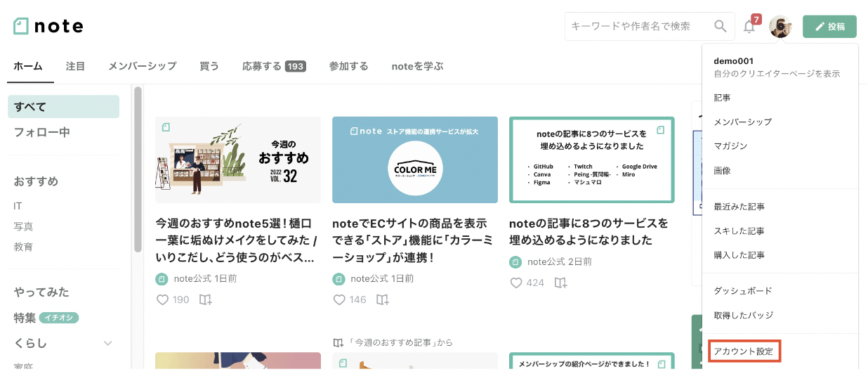This screenshot has width=868, height=381.
Task: Add the 146-likes article to a magazine
Action: tap(382, 300)
